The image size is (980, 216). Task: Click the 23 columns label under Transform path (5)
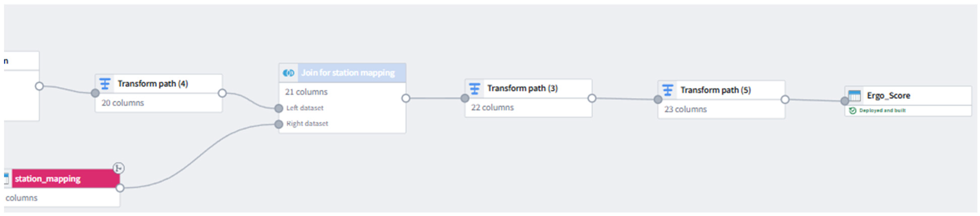(685, 110)
